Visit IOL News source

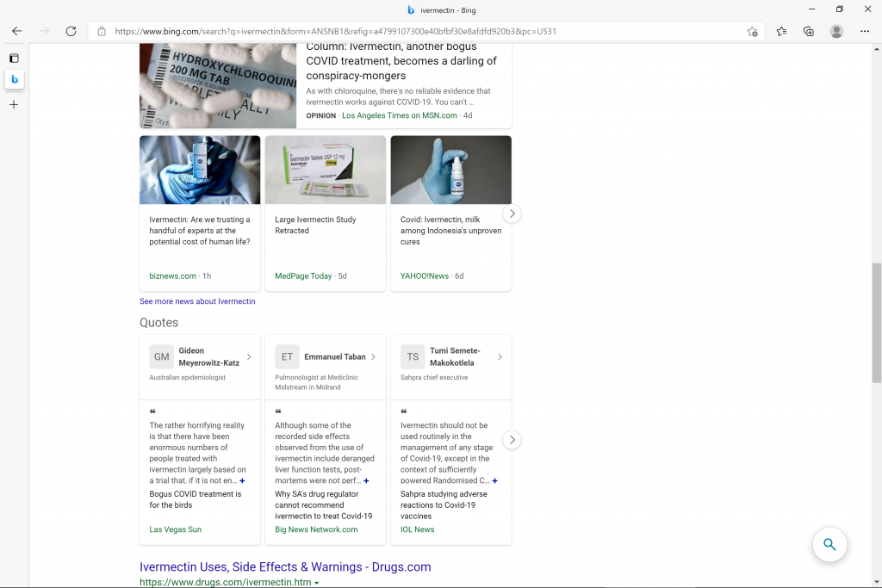pyautogui.click(x=418, y=529)
